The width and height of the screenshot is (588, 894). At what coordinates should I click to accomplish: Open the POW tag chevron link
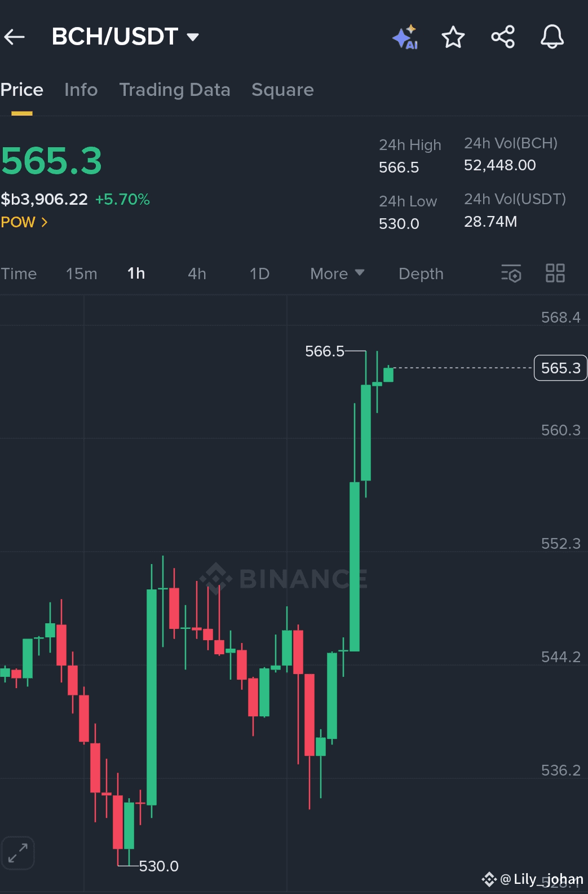coord(24,222)
